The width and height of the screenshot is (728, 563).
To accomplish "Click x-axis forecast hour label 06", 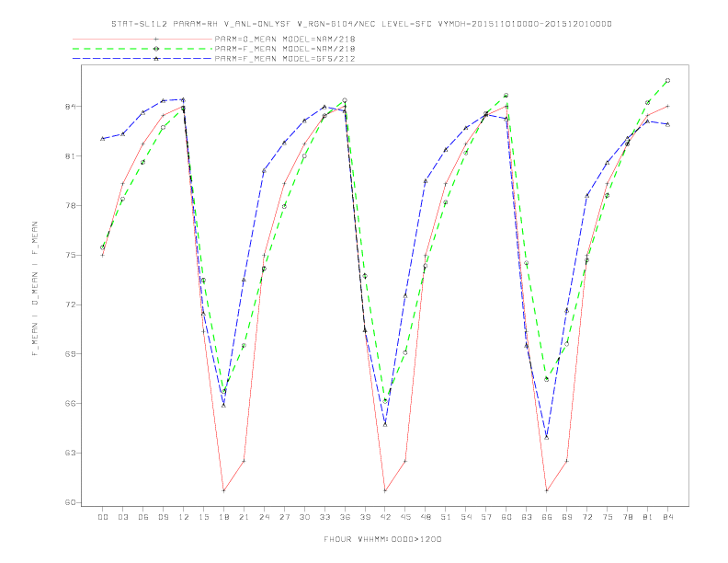I will pyautogui.click(x=143, y=517).
